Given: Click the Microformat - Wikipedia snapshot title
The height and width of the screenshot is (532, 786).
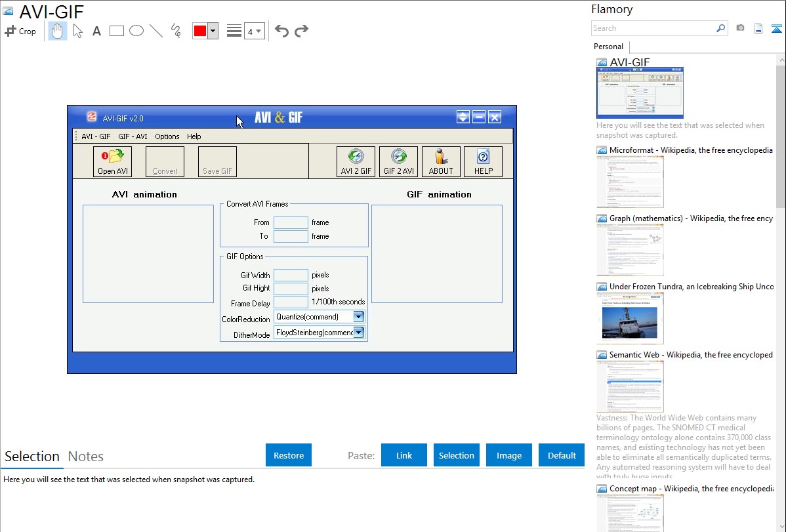Looking at the screenshot, I should click(691, 150).
